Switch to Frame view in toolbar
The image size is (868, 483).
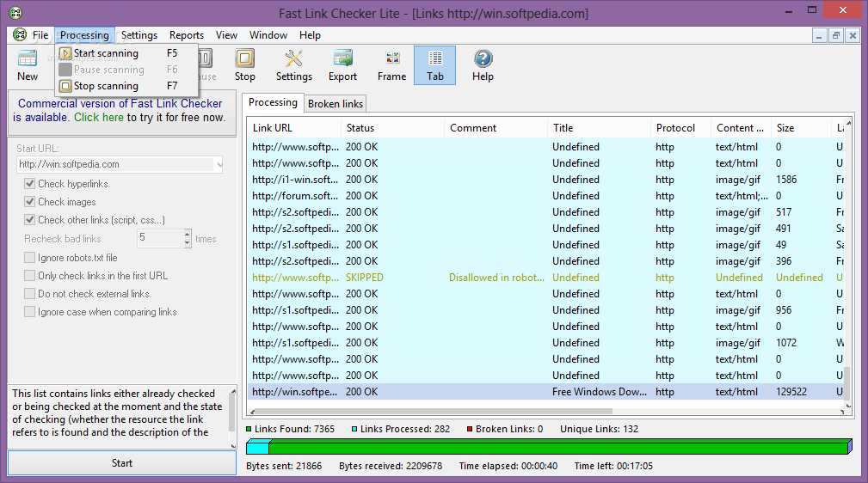click(x=392, y=65)
